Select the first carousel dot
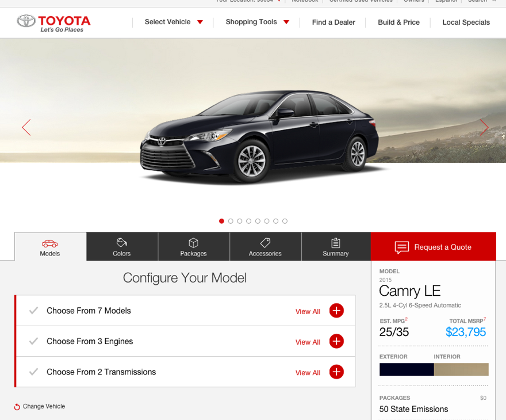506x420 pixels. coord(221,221)
